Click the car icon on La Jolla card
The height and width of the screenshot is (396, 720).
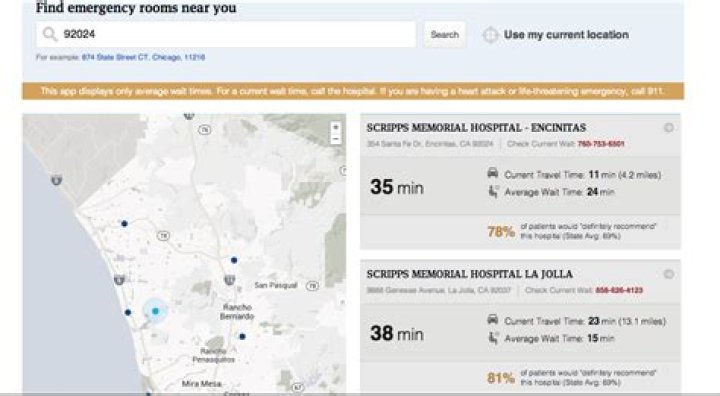tap(493, 320)
